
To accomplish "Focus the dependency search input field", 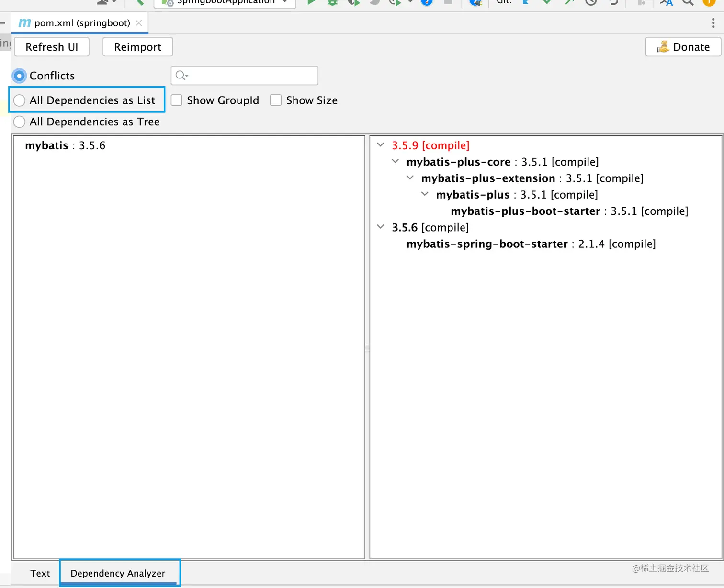I will [245, 76].
